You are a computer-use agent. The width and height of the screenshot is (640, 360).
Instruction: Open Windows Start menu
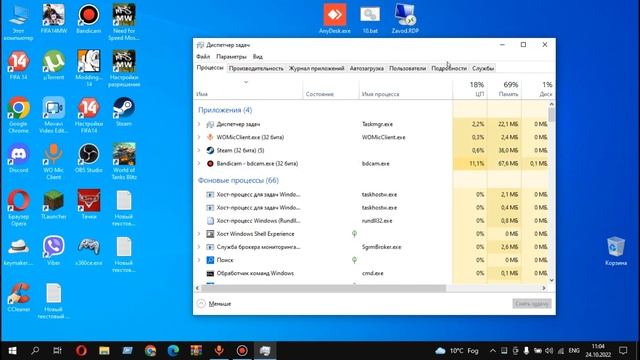point(12,350)
